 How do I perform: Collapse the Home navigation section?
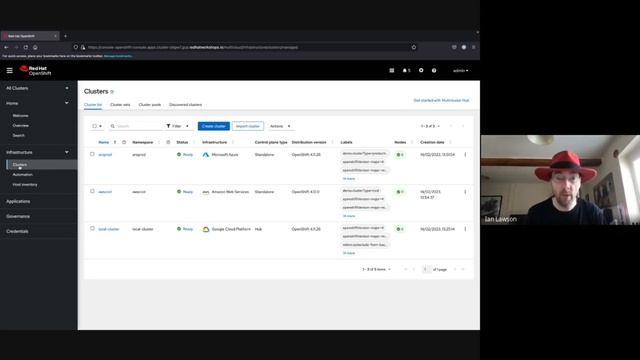37,103
